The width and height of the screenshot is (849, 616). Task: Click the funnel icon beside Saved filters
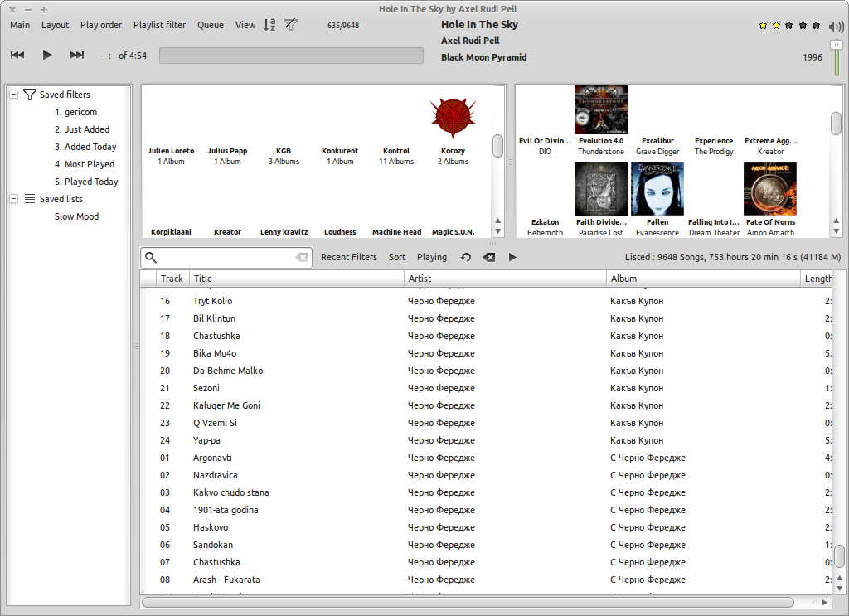click(30, 95)
